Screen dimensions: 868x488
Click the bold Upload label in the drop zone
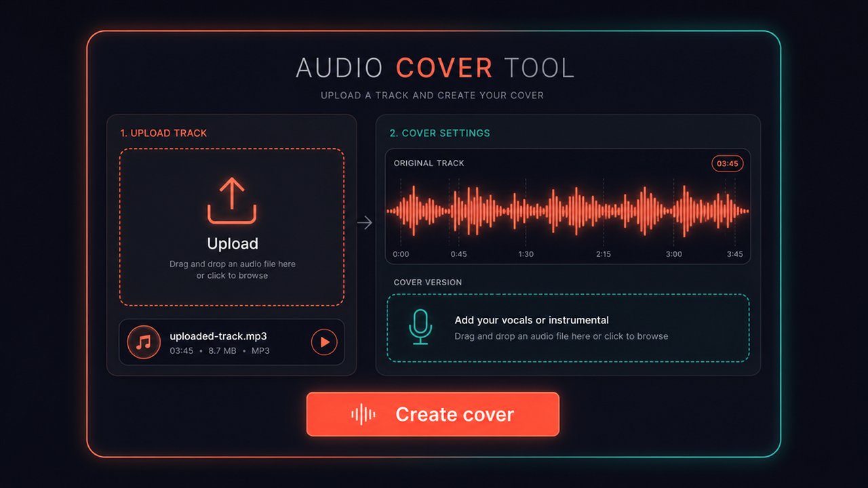point(233,244)
